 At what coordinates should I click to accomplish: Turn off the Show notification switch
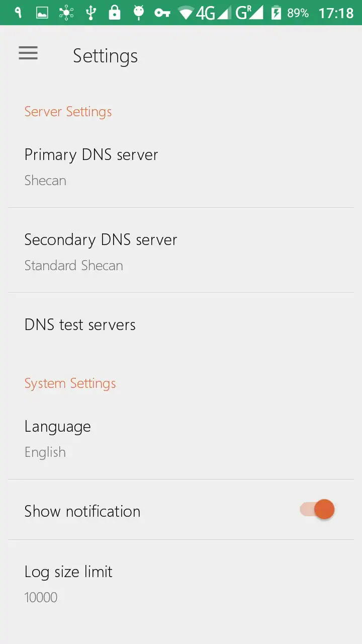(x=317, y=510)
